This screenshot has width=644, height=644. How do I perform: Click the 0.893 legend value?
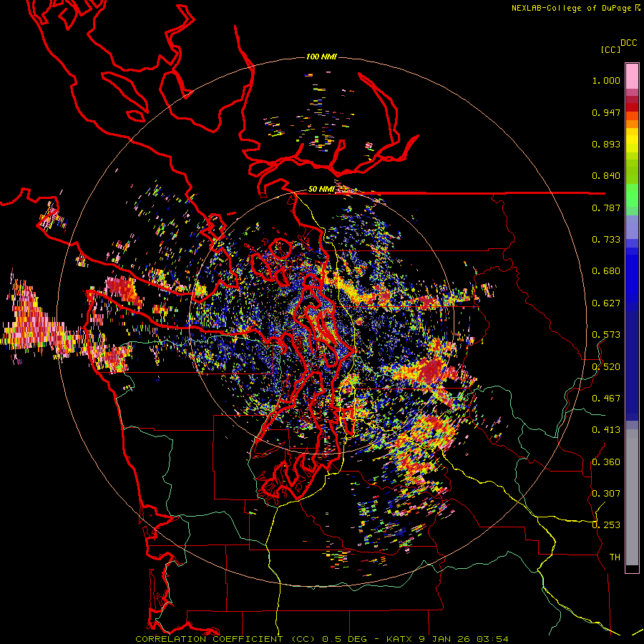[x=606, y=144]
